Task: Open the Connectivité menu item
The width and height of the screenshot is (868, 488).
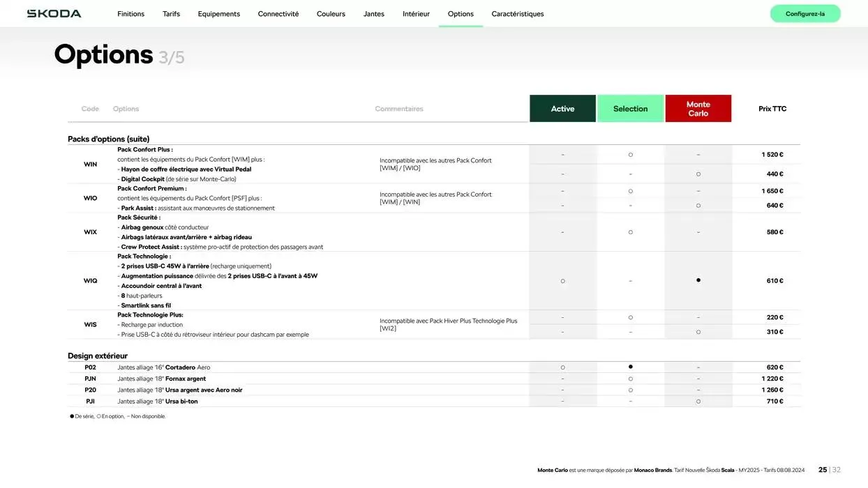Action: 278,14
